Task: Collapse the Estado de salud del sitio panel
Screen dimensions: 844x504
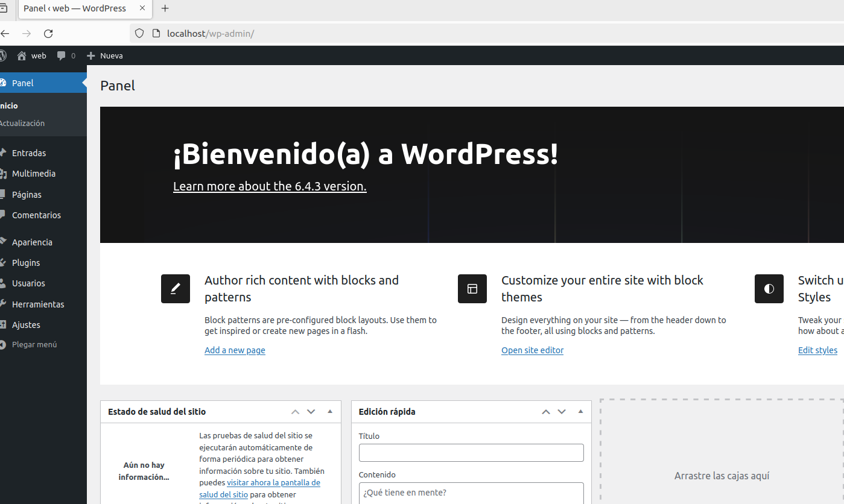Action: tap(330, 412)
